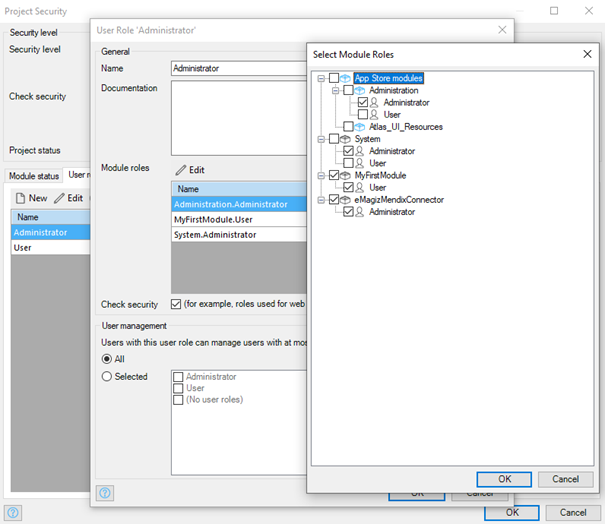Click person icon beside System User role
This screenshot has height=524, width=605.
coord(360,163)
